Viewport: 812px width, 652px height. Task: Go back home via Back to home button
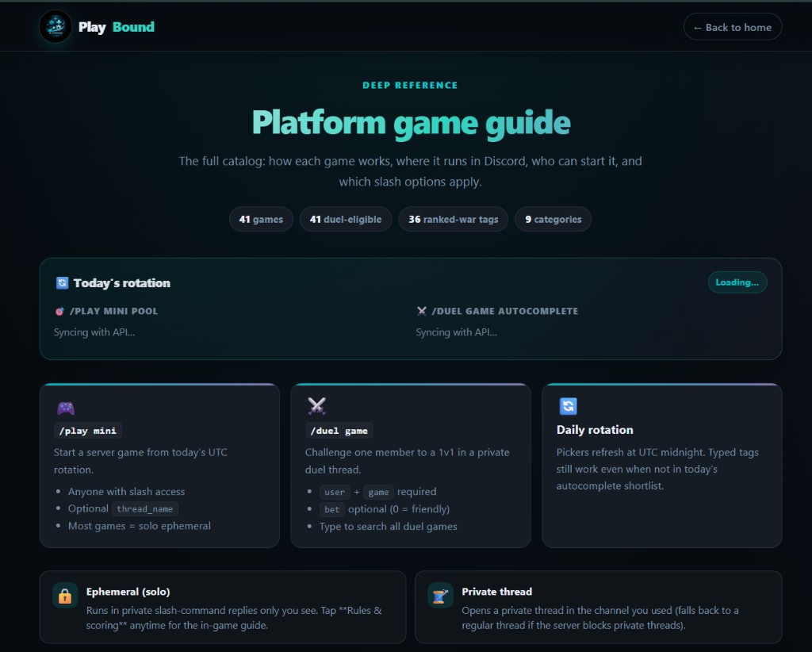click(x=732, y=27)
